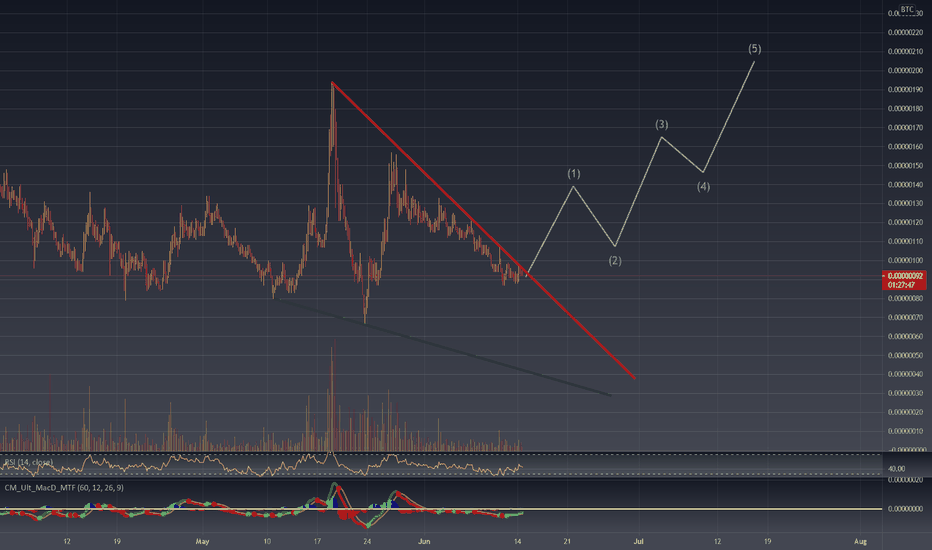Click price axis value 0.00000150
Image resolution: width=932 pixels, height=550 pixels.
coord(905,166)
